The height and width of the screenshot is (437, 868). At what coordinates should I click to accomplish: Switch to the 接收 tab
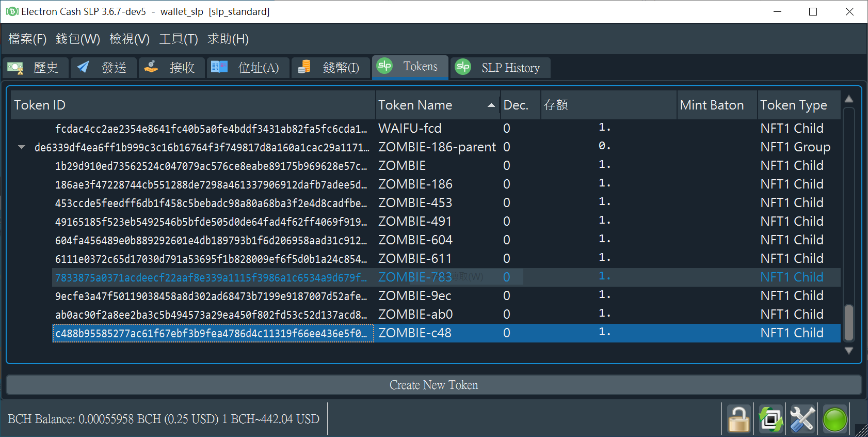(172, 68)
